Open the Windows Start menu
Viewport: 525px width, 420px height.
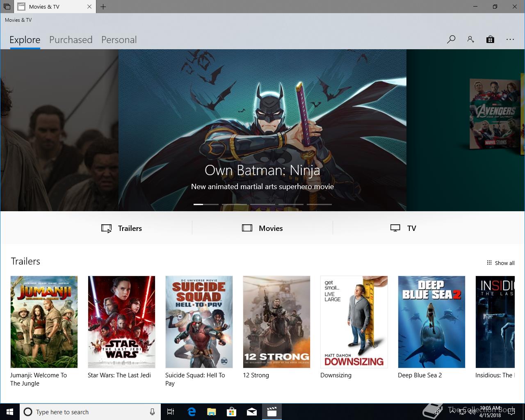click(x=10, y=412)
